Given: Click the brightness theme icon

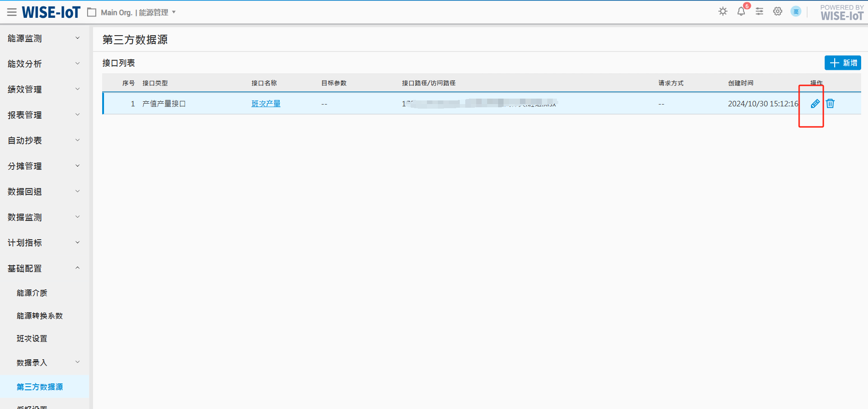Looking at the screenshot, I should 723,11.
